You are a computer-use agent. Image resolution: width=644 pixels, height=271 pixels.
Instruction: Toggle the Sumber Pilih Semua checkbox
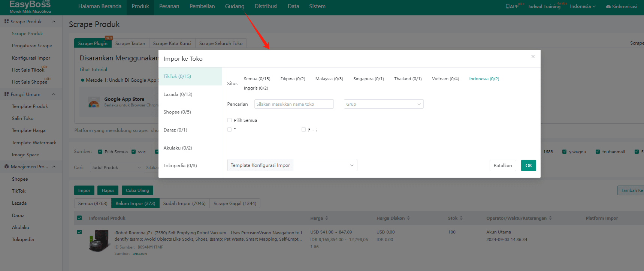coord(100,152)
